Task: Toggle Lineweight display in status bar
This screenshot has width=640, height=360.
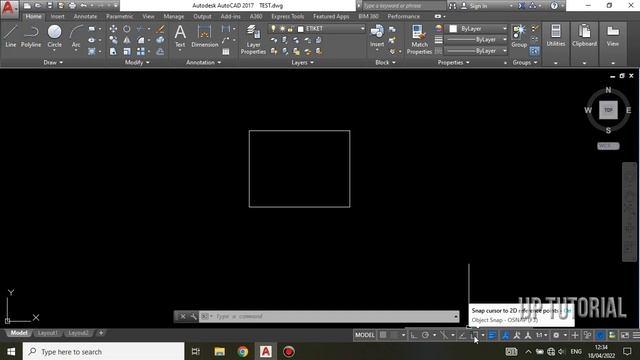Action: click(x=492, y=335)
